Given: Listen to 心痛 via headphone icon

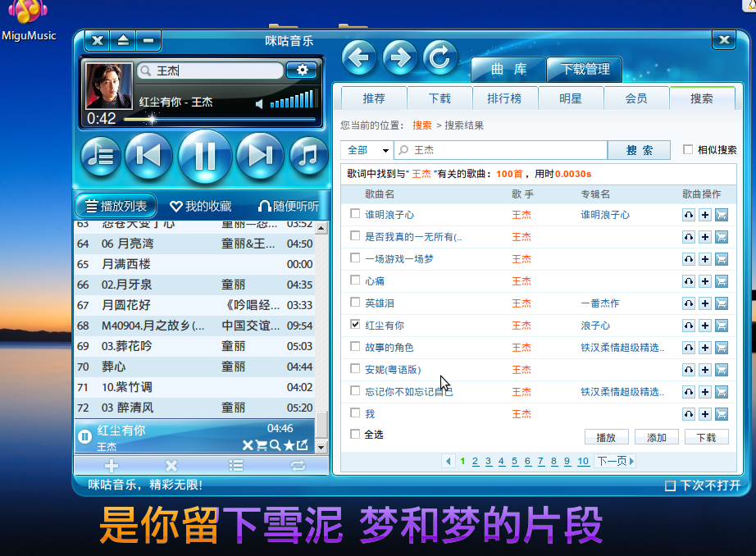Looking at the screenshot, I should pos(689,281).
